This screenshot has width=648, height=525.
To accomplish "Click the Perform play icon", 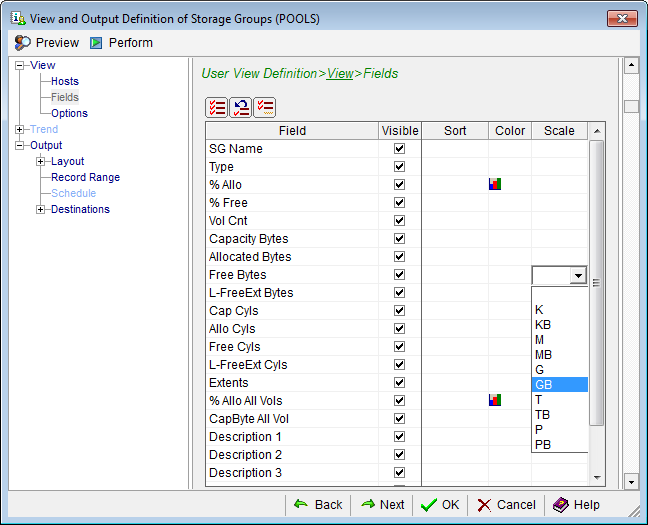I will 97,43.
